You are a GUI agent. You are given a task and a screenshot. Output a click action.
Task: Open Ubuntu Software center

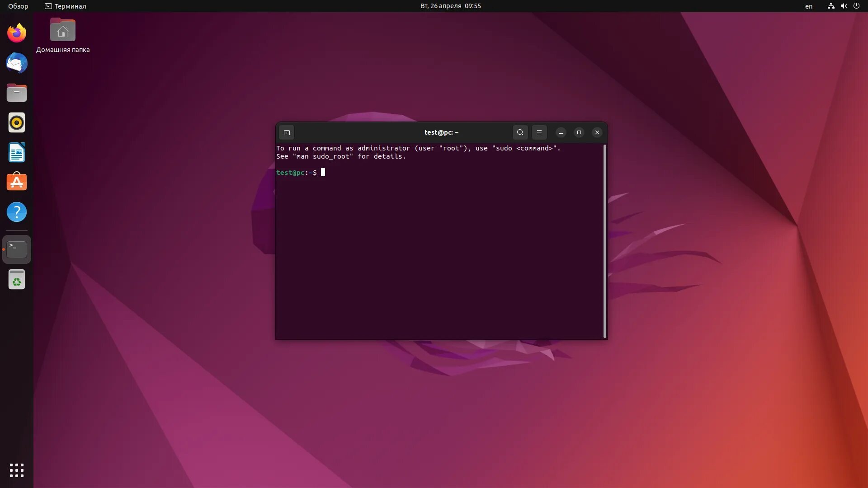point(17,182)
